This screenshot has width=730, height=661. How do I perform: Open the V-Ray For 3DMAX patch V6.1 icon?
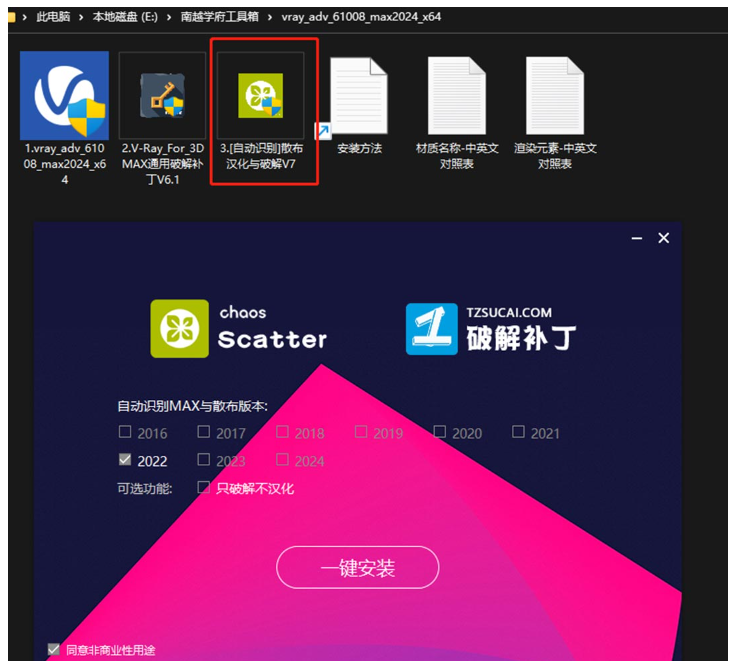pyautogui.click(x=162, y=95)
